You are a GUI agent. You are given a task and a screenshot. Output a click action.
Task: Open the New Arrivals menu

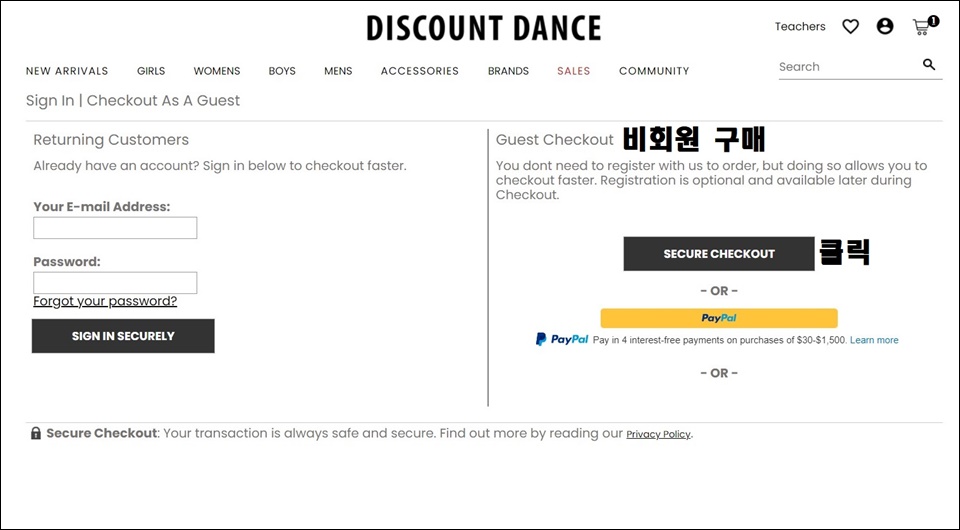67,71
